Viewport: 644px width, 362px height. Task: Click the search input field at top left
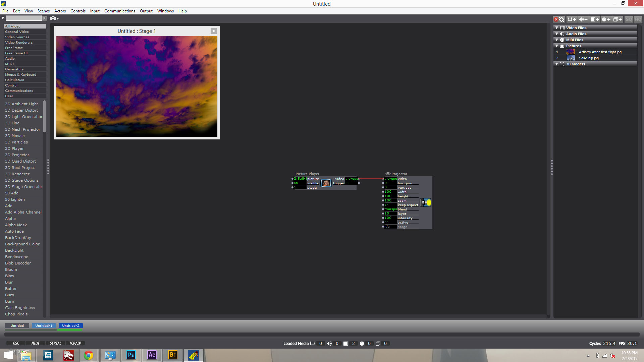coord(24,18)
